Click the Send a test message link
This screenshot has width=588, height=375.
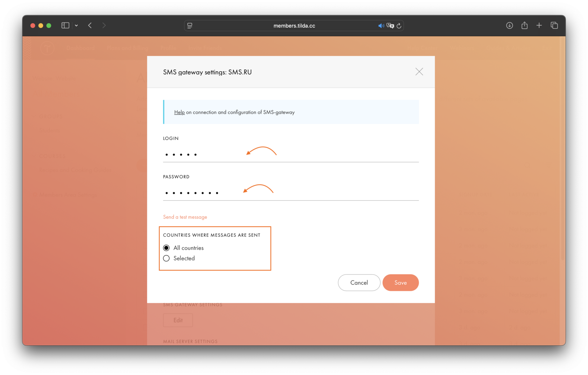[x=185, y=217]
